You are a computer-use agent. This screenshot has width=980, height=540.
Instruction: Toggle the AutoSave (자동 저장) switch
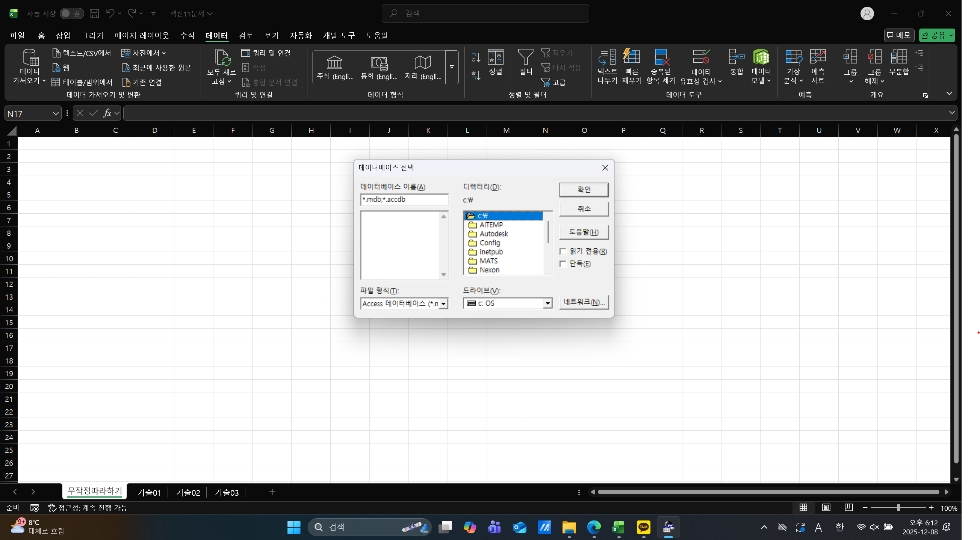71,14
